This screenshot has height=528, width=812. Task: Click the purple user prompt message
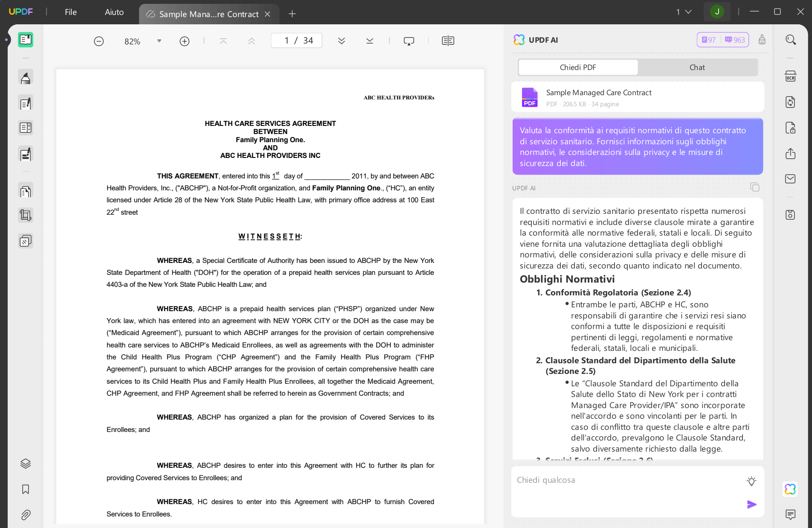click(x=638, y=146)
